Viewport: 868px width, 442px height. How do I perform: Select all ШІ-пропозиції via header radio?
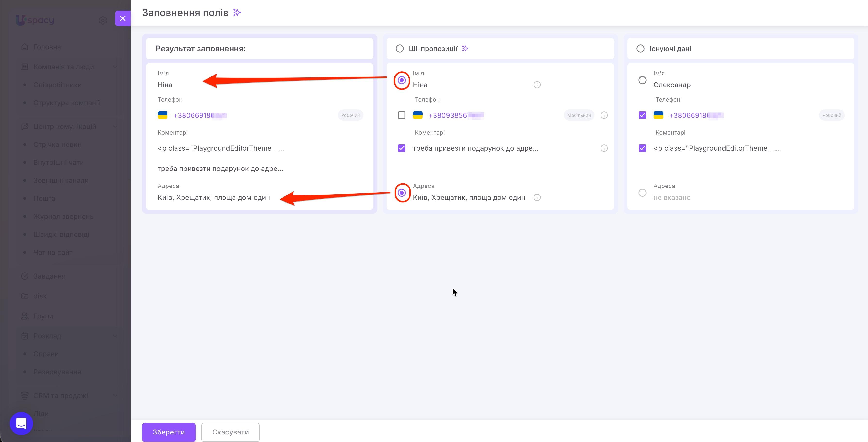tap(400, 49)
